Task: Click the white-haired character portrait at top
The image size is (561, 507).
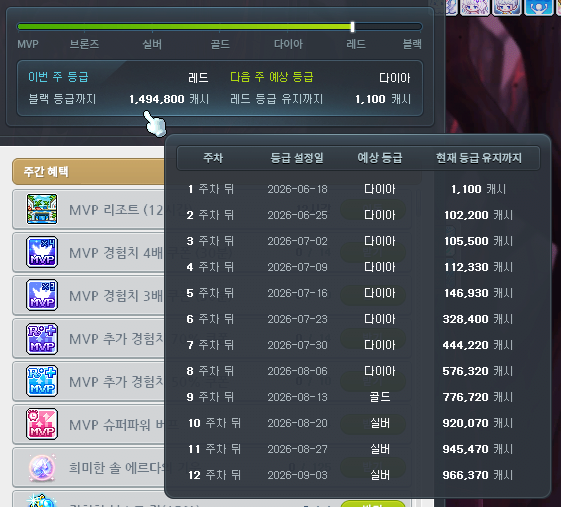Action: [x=506, y=7]
